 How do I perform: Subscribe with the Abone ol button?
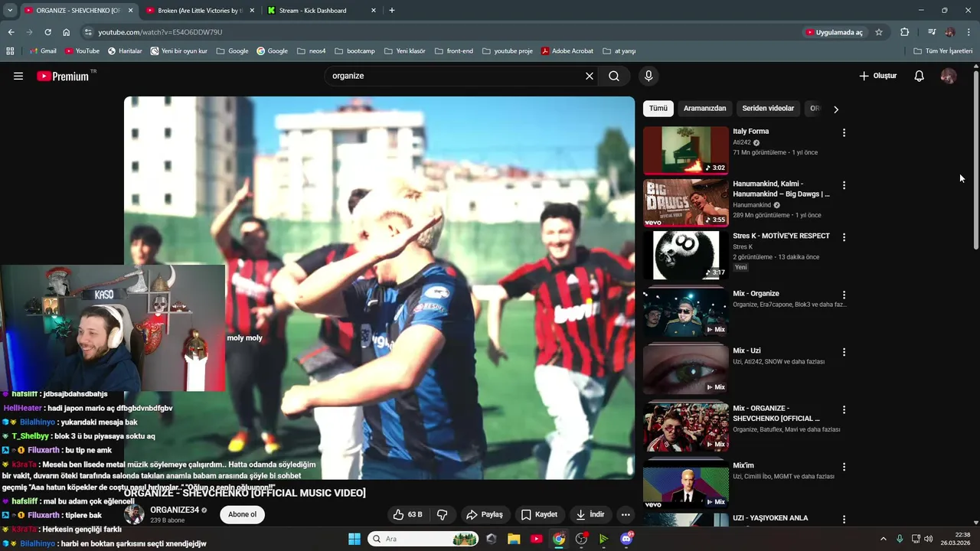click(243, 514)
